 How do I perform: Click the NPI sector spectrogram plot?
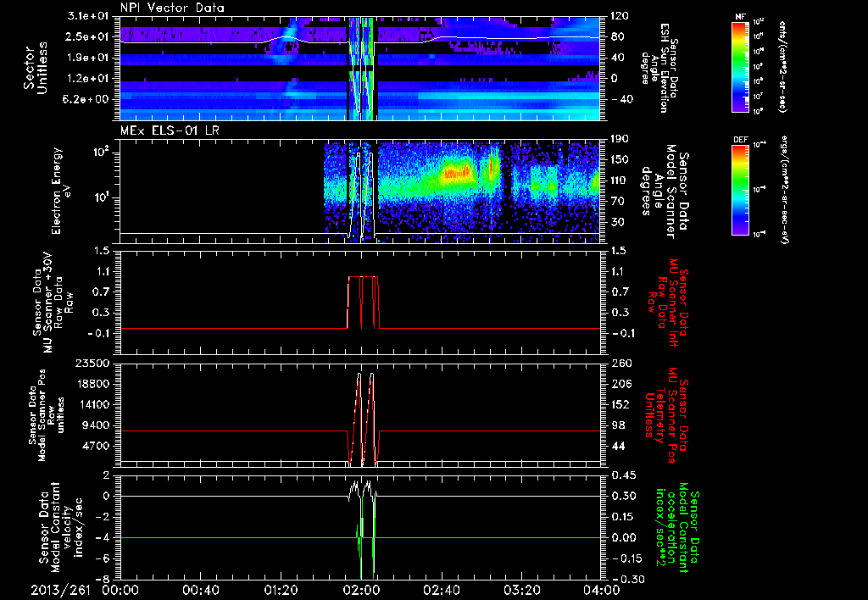tap(359, 69)
